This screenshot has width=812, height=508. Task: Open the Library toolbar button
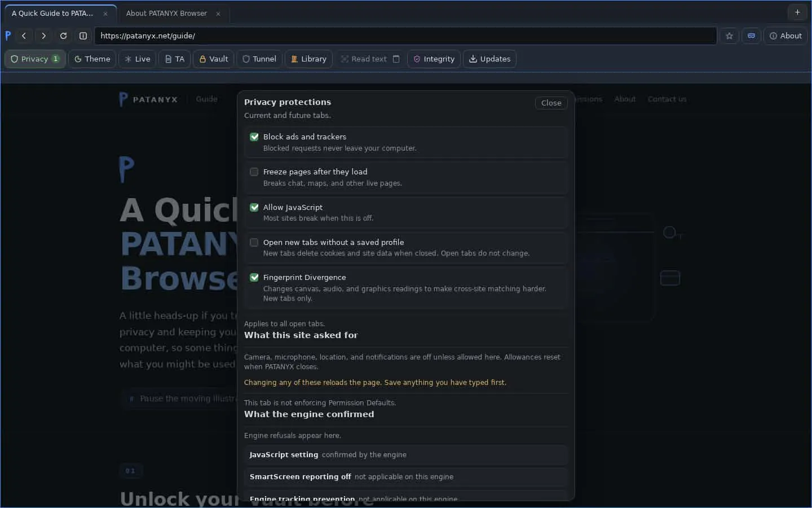pos(308,59)
